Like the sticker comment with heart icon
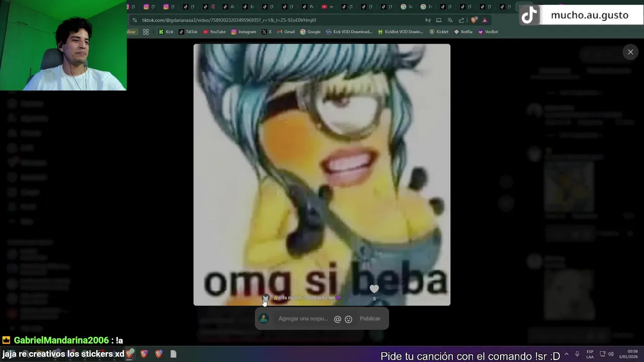 coord(374,289)
